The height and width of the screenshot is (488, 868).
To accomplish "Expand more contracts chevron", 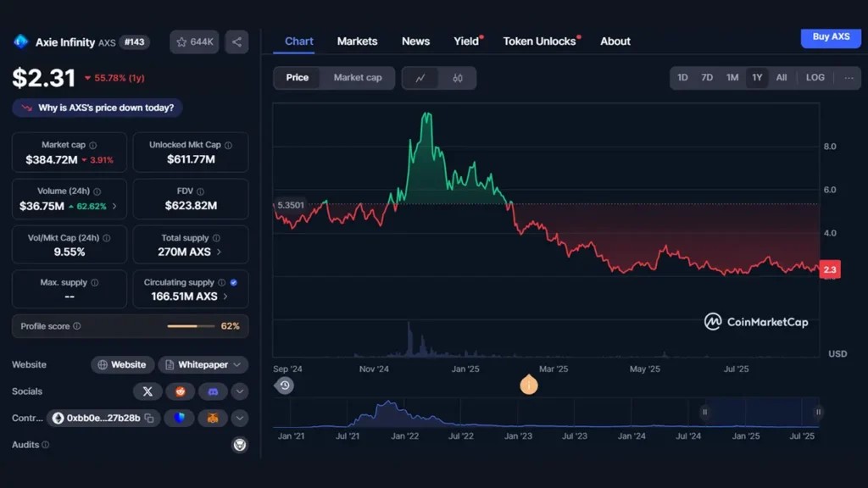I will (x=240, y=419).
